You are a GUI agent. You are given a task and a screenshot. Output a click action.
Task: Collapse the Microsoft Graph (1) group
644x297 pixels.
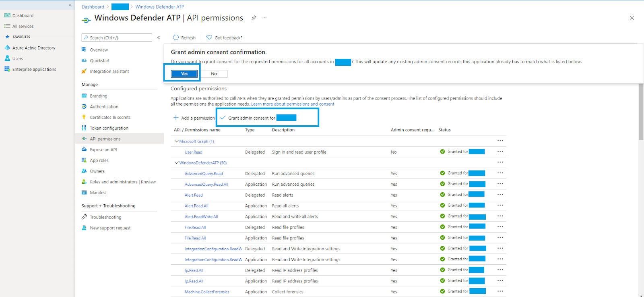pos(176,141)
